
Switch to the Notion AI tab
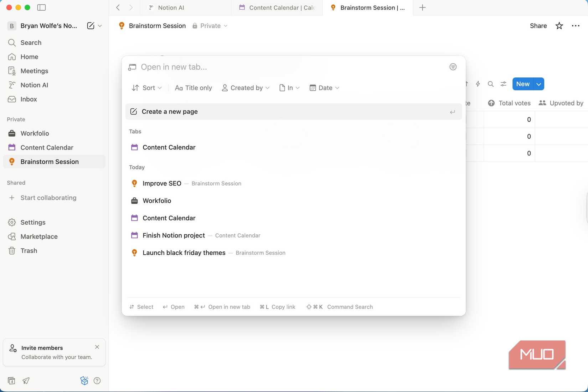171,7
